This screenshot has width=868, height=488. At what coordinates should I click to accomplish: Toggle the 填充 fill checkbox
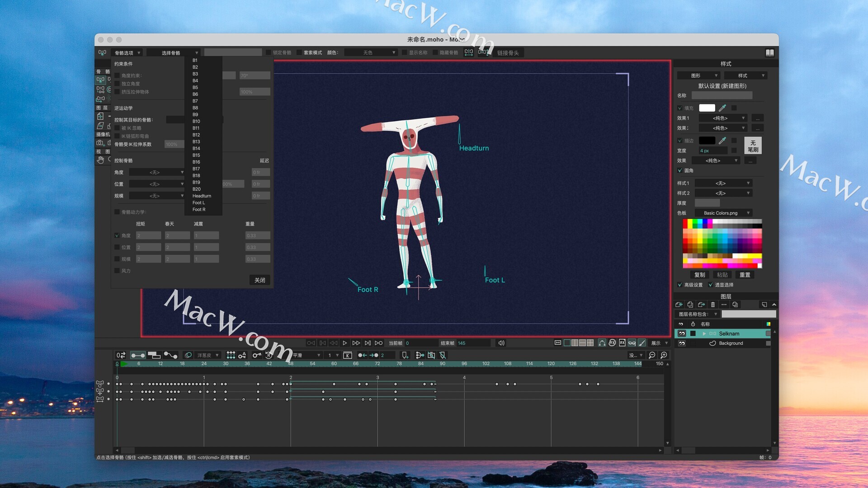click(x=680, y=108)
